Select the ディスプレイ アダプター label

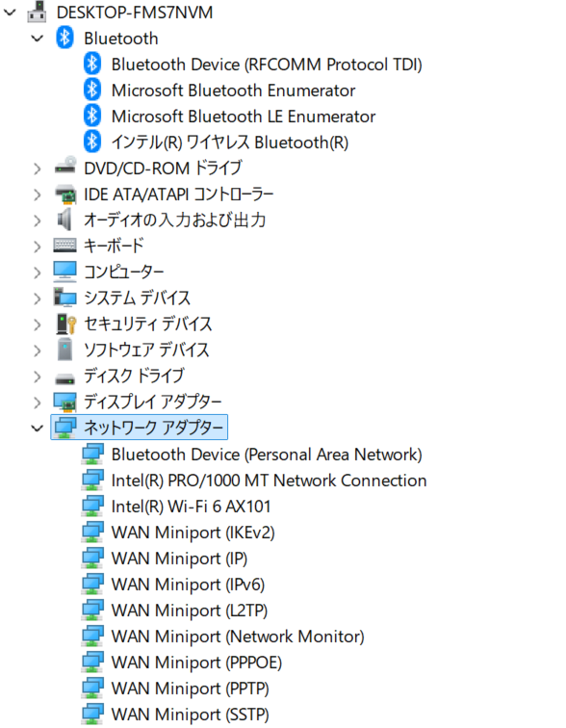(153, 403)
